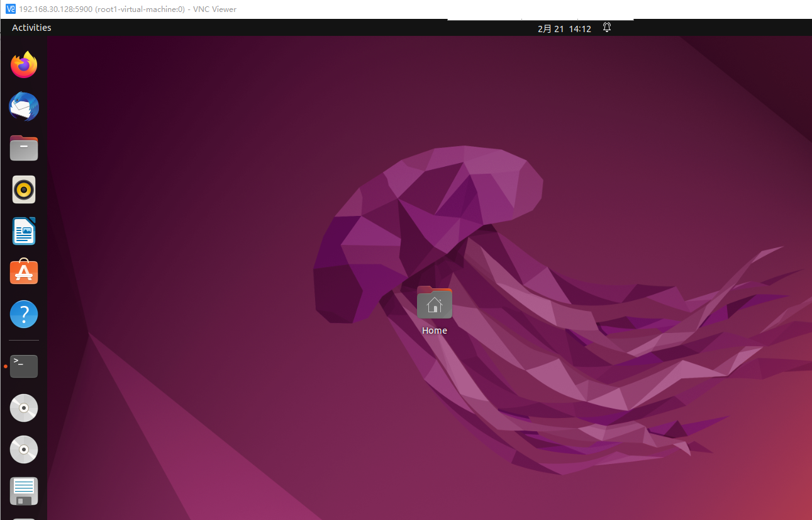Screen dimensions: 812x520
Task: Open the Ubuntu Software store
Action: point(24,272)
